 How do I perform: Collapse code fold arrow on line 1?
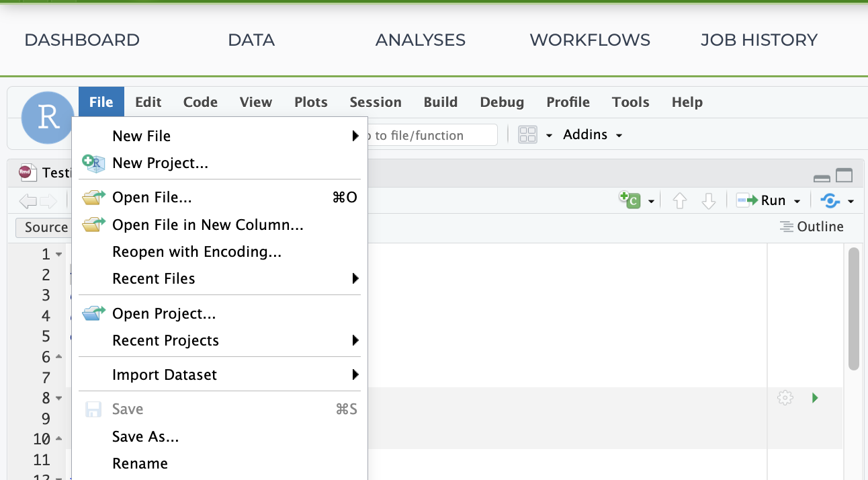pos(58,254)
